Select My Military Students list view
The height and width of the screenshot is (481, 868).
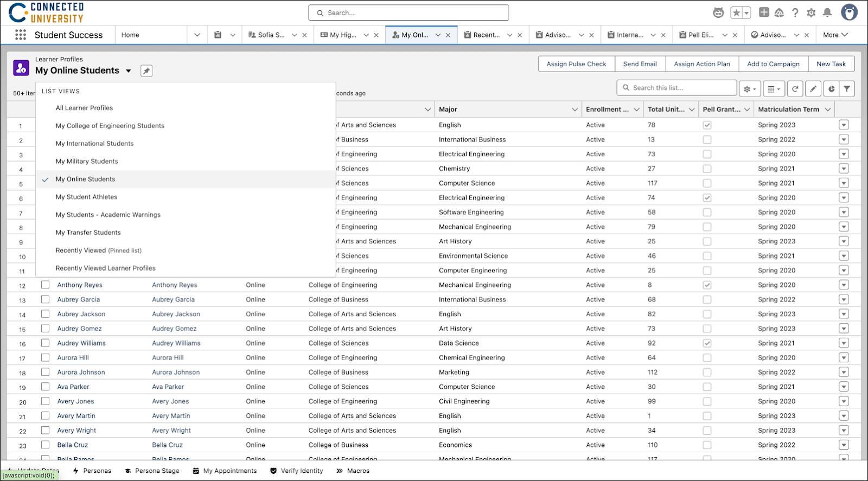[186, 162]
